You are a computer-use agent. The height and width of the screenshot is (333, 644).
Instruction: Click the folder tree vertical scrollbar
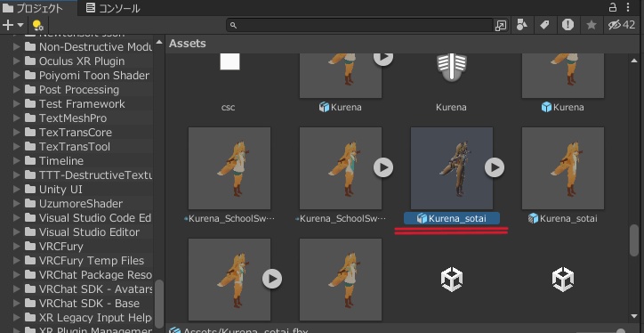[159, 305]
